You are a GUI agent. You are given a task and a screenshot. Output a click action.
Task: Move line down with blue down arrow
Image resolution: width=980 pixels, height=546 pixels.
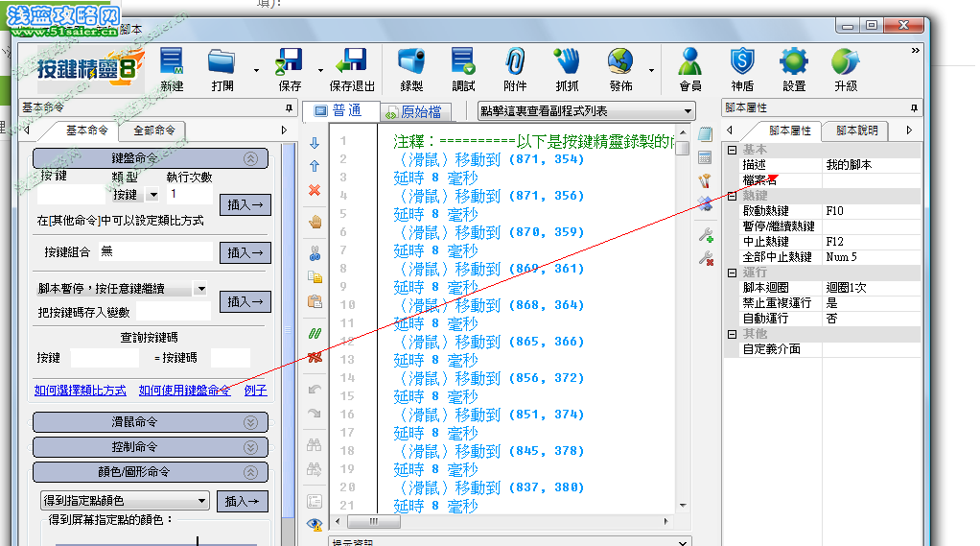(315, 143)
